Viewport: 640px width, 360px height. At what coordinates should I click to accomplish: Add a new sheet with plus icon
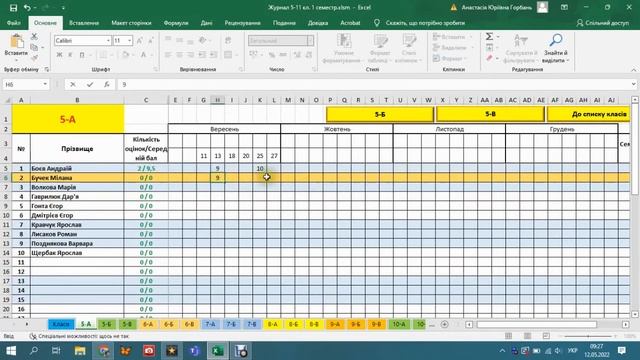point(444,324)
